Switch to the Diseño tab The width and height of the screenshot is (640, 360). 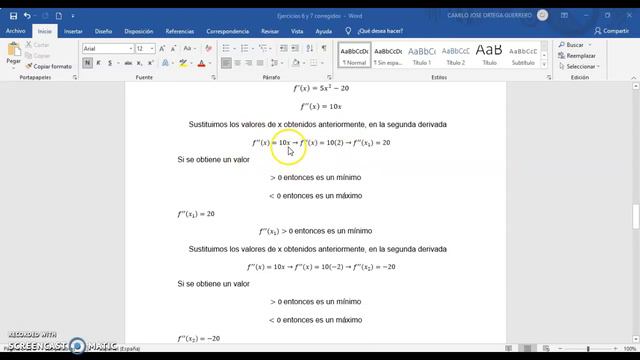(x=103, y=31)
